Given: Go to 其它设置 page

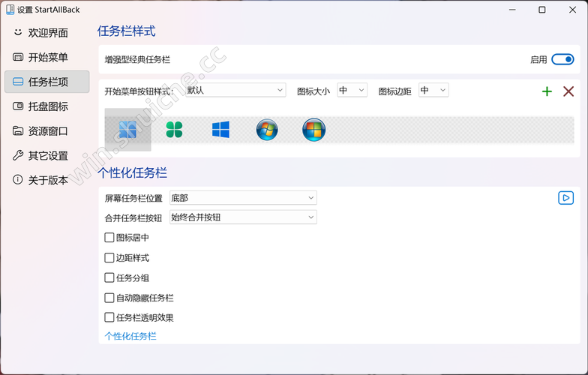Looking at the screenshot, I should click(x=46, y=155).
